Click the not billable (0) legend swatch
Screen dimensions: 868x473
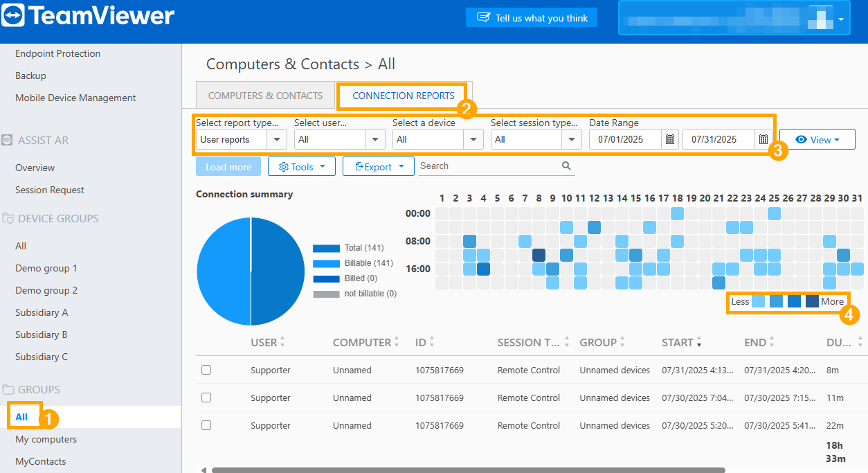coord(326,294)
